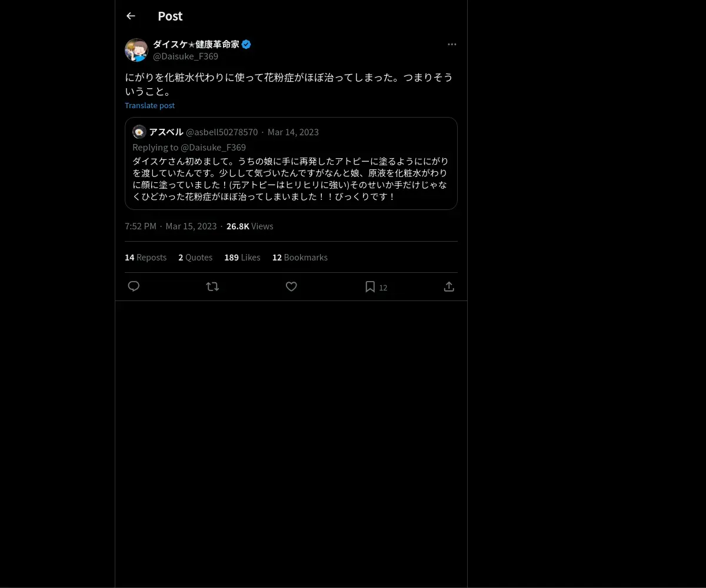
Task: Click the Translate post link
Action: 149,105
